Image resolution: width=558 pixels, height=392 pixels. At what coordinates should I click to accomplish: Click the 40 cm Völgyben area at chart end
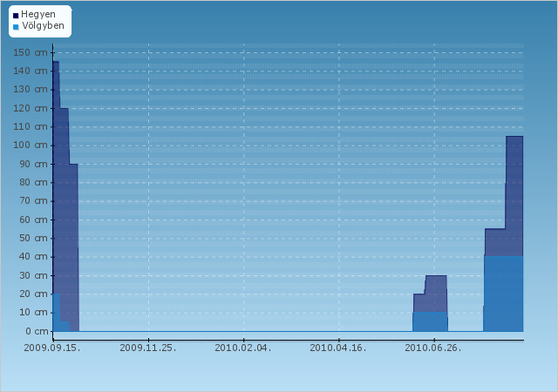tap(504, 294)
